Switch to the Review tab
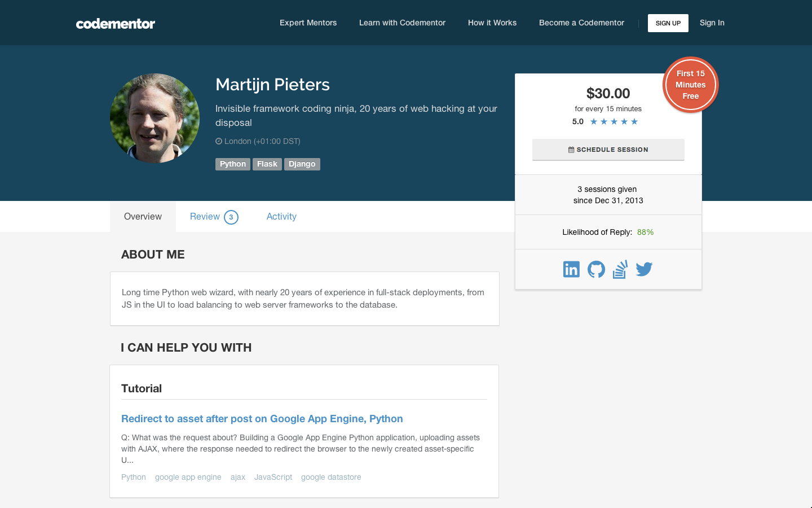Screen dimensions: 812x508 (x=214, y=217)
